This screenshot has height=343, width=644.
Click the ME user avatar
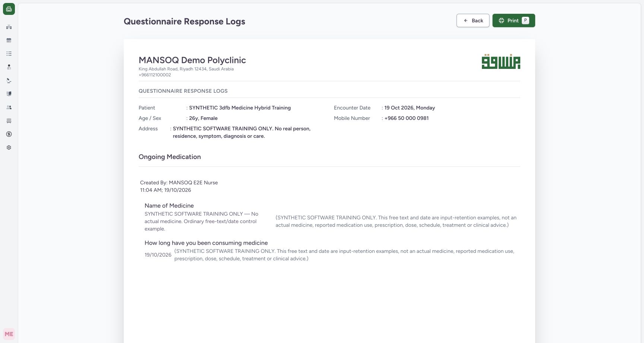click(9, 334)
